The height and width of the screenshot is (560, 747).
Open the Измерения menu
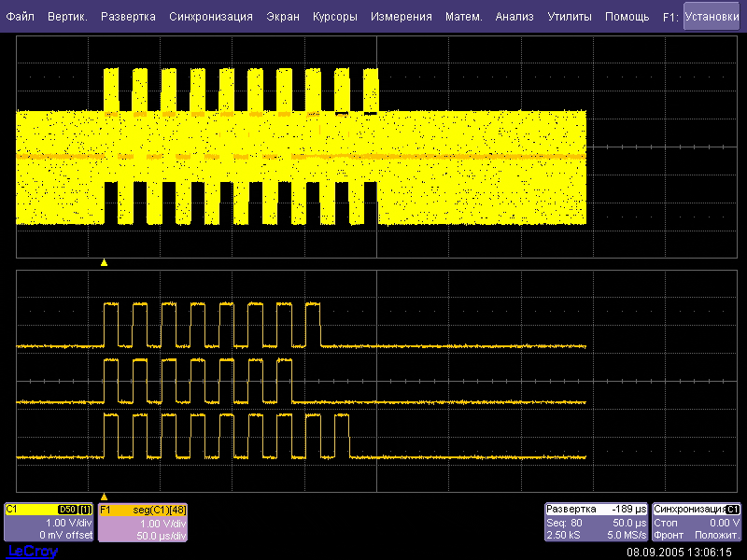pyautogui.click(x=402, y=17)
